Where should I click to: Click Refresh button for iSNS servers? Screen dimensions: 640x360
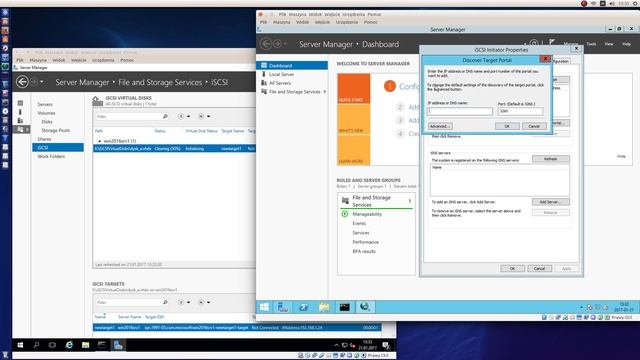pos(551,159)
